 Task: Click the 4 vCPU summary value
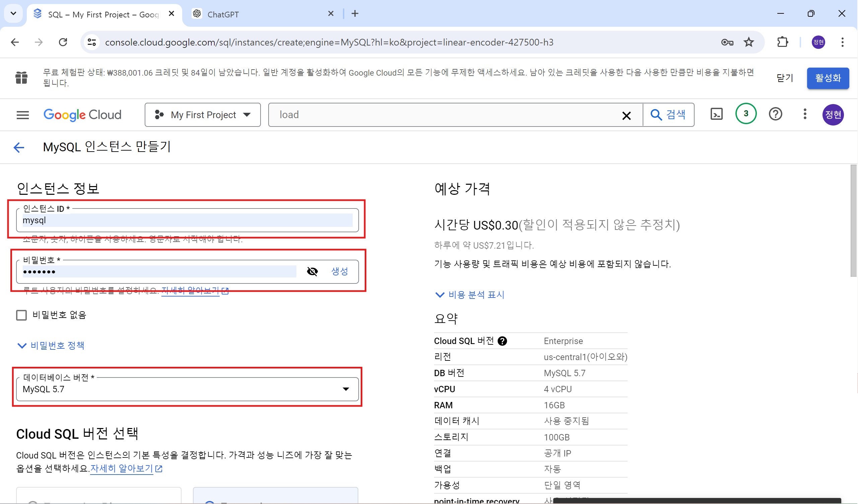[558, 389]
